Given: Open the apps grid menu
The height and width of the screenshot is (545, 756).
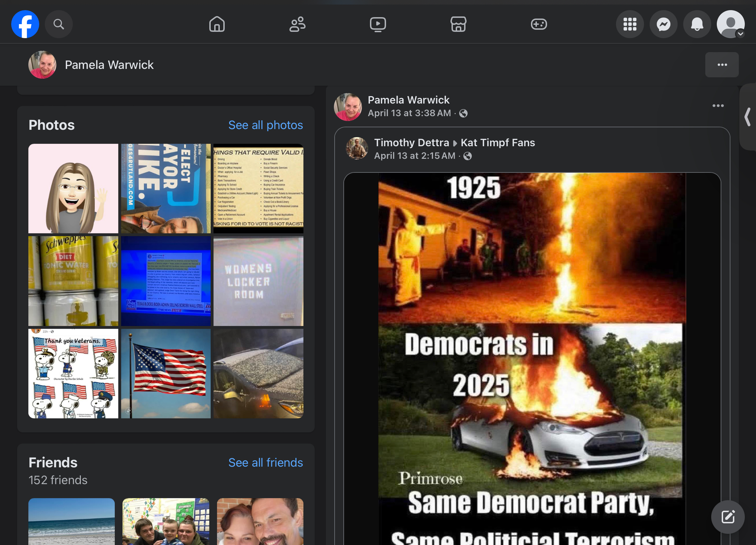Looking at the screenshot, I should [630, 24].
